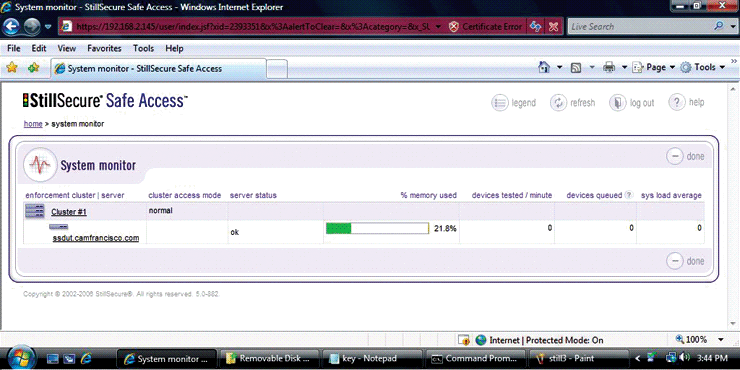Image resolution: width=740 pixels, height=370 pixels.
Task: Open the Favorites menu
Action: pyautogui.click(x=104, y=48)
